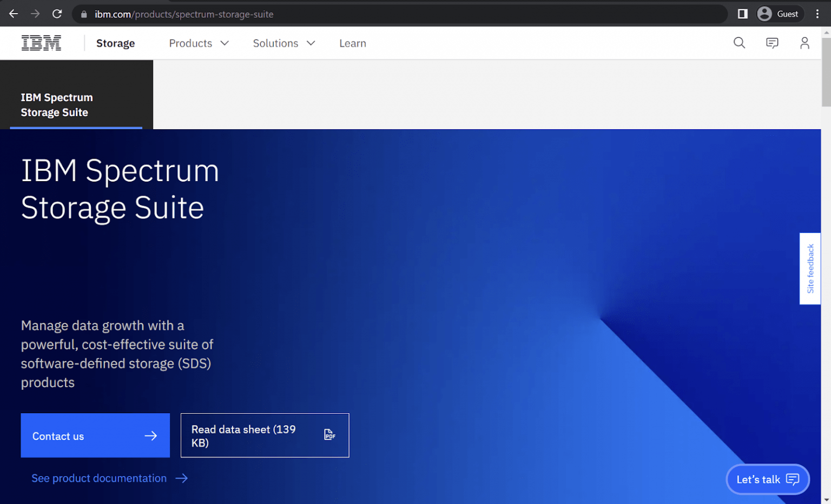The height and width of the screenshot is (504, 831).
Task: Reload the page with refresh icon
Action: tap(57, 14)
